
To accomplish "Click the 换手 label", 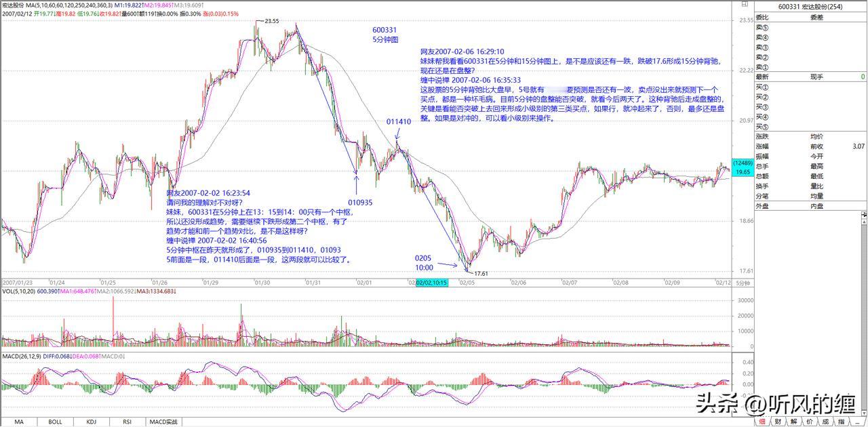I will tap(762, 186).
